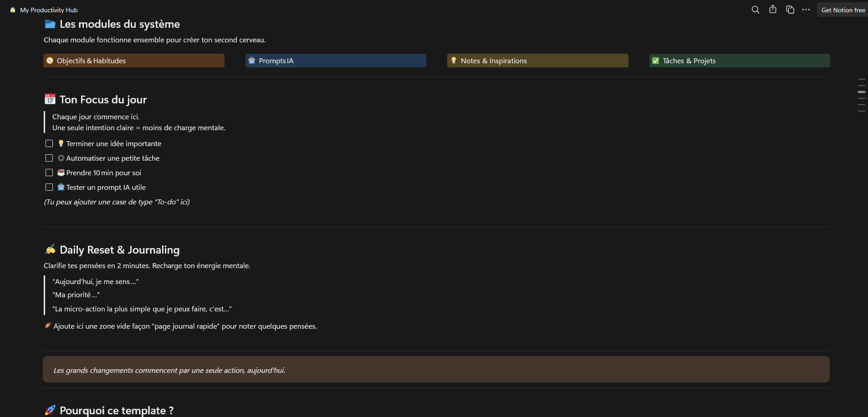The image size is (868, 417).
Task: Click the brown quote callout block
Action: (436, 369)
